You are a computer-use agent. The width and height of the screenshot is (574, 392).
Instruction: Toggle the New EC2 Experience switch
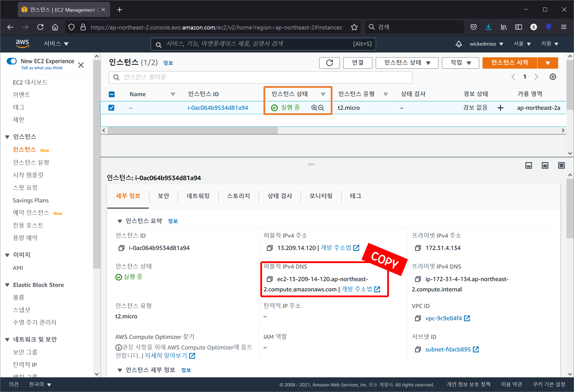[x=12, y=61]
